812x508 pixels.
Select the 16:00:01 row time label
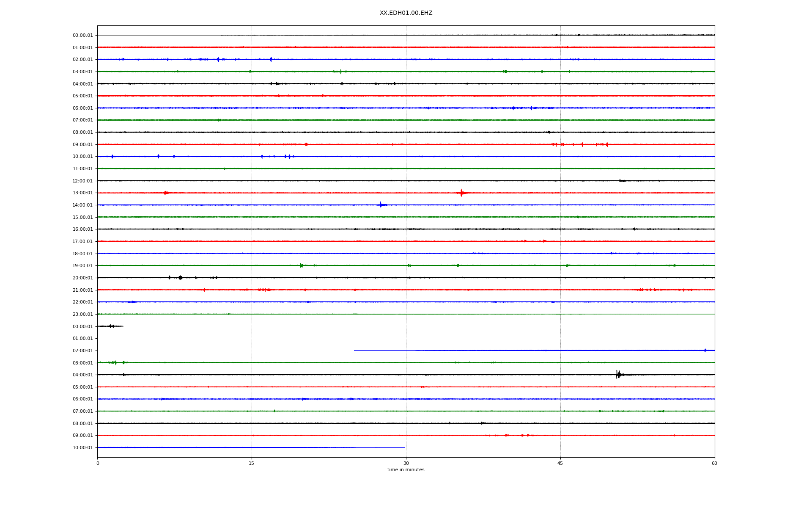[82, 229]
